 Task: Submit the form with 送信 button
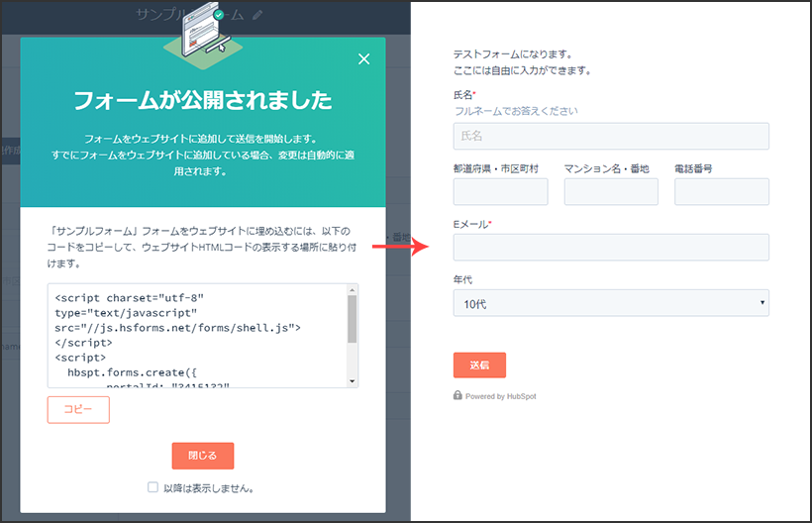tap(479, 366)
